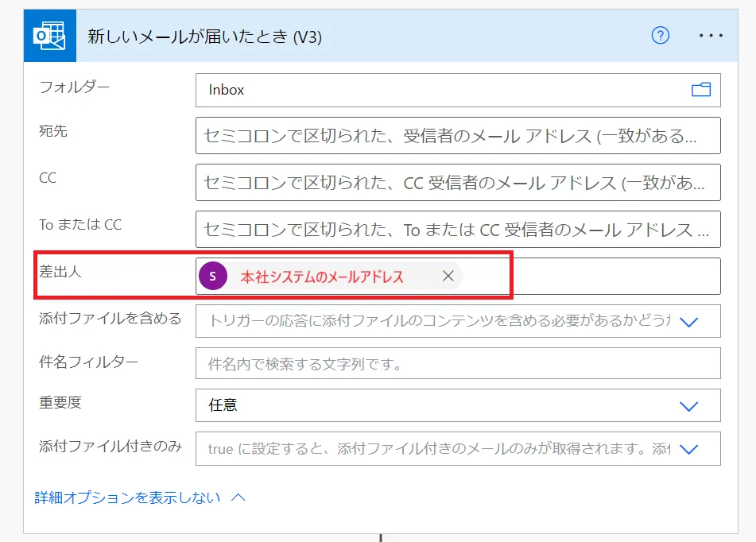Click the folder picker icon
Viewport: 756px width, 542px height.
tap(700, 90)
